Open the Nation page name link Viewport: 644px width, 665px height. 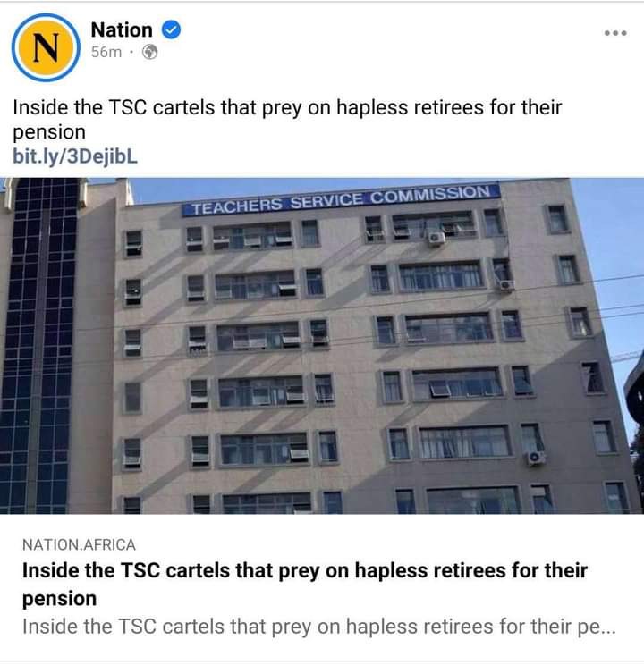(x=122, y=30)
